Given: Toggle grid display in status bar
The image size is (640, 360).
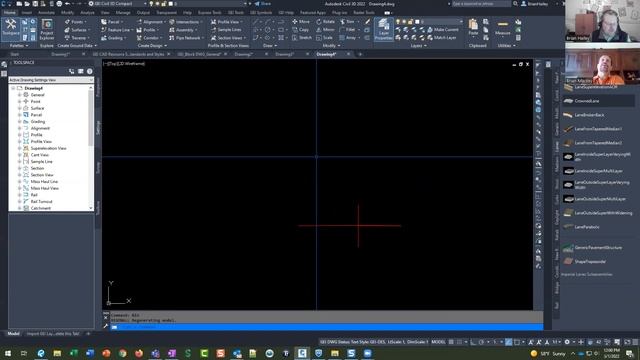Looking at the screenshot, I should 451,342.
